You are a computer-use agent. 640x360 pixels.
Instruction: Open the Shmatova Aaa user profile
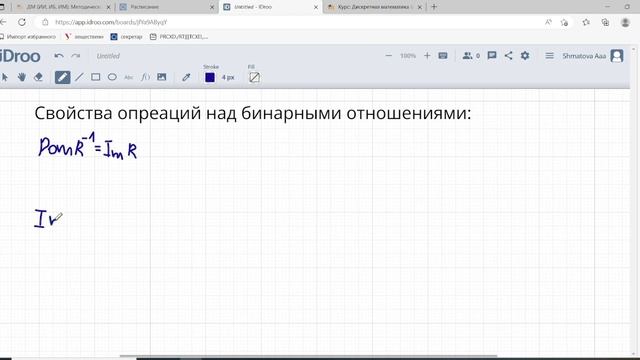[593, 56]
